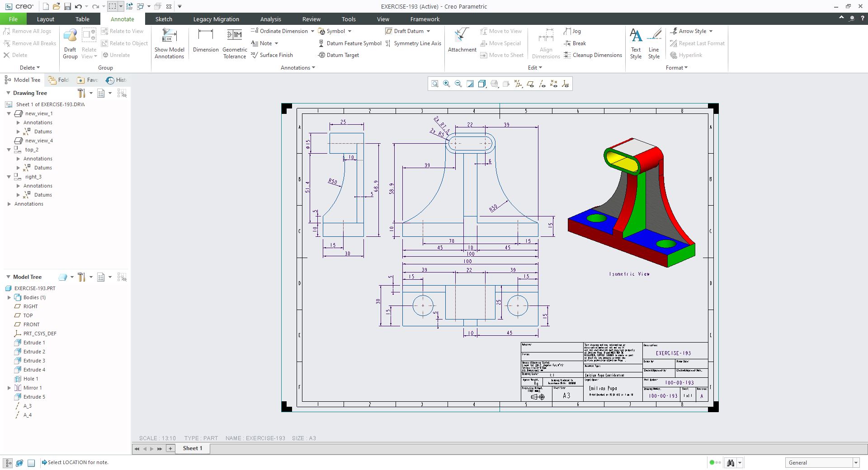Expand the Mirror 1 feature node
Screen dimensions: 868x470
coord(9,388)
